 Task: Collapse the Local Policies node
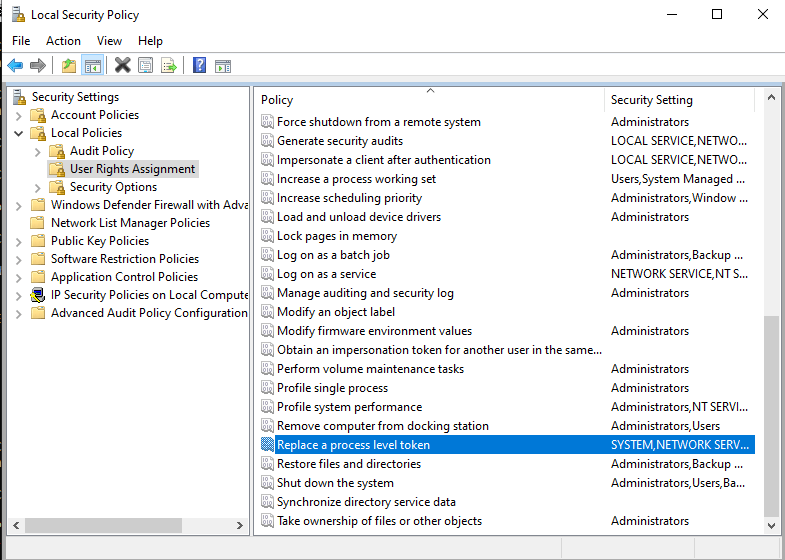19,133
